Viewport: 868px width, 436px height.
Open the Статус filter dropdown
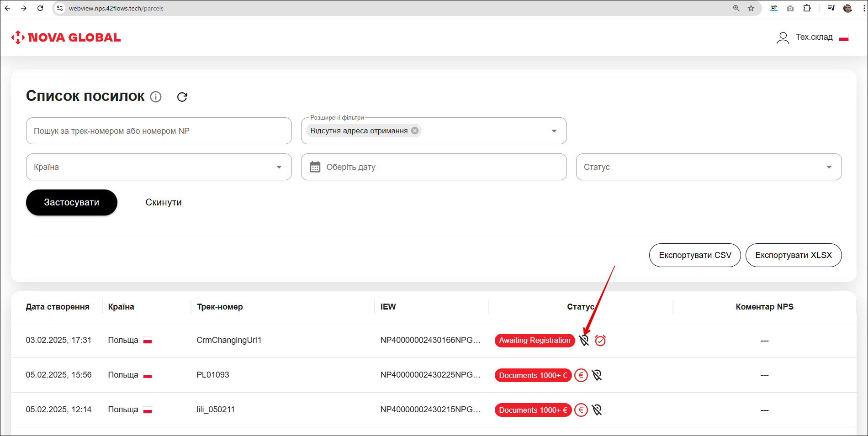tap(829, 167)
